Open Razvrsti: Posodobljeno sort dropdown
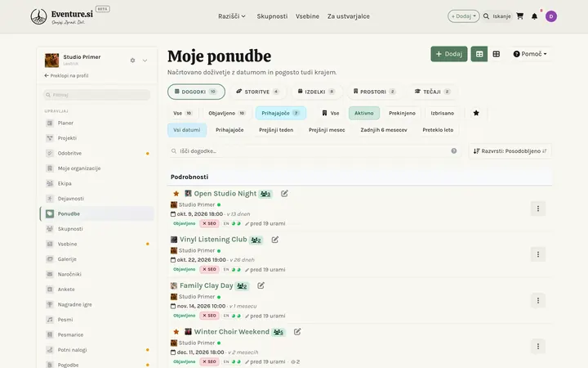The image size is (588, 368). coord(510,151)
